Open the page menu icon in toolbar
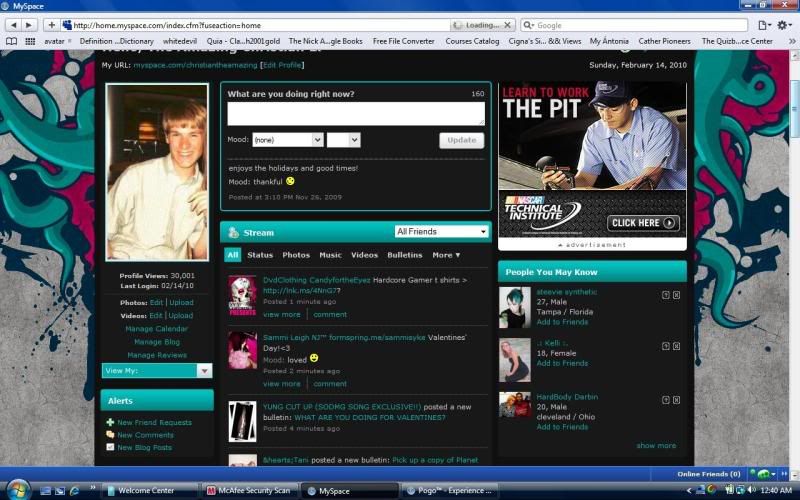 pos(764,25)
